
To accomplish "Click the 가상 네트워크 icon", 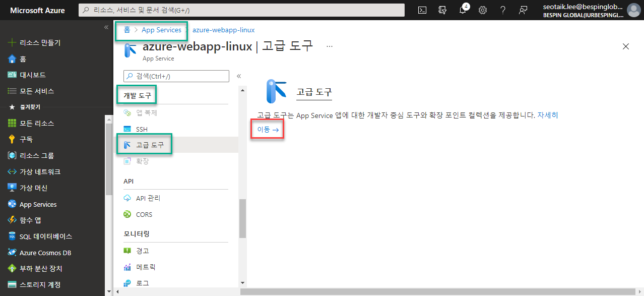I will click(13, 171).
